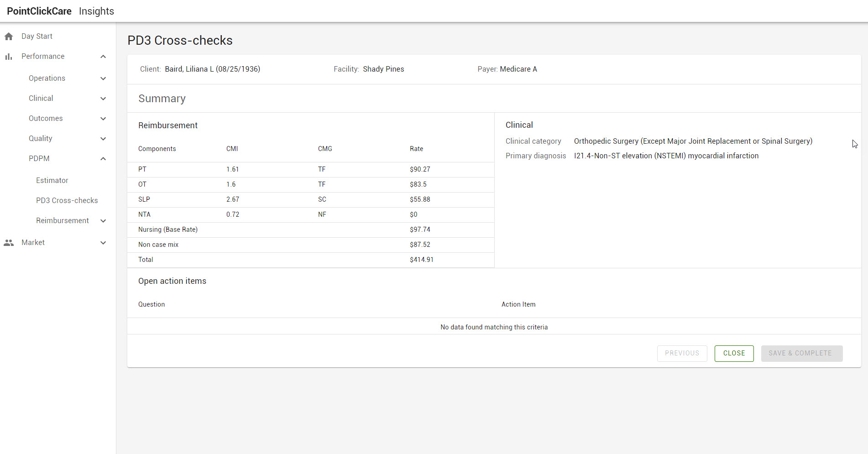The image size is (868, 454).
Task: Expand the Market chevron
Action: click(103, 243)
